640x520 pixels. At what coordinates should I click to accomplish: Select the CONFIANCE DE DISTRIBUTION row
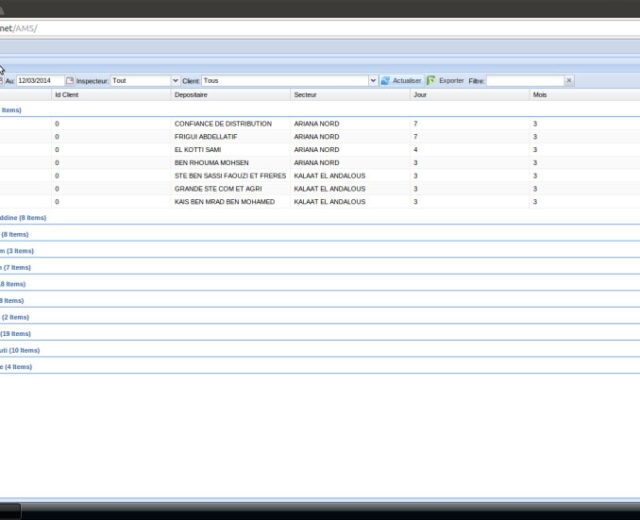[222, 124]
